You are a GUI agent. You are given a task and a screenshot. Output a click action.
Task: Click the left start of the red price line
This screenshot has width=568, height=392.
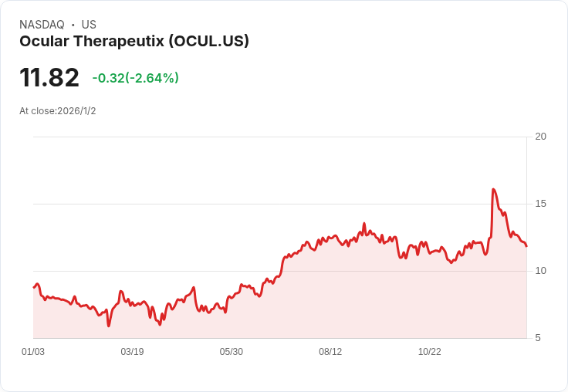coord(34,287)
